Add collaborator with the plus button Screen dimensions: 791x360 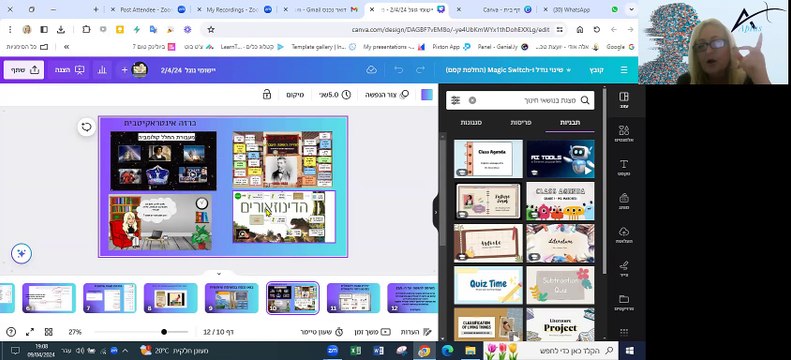(x=124, y=70)
